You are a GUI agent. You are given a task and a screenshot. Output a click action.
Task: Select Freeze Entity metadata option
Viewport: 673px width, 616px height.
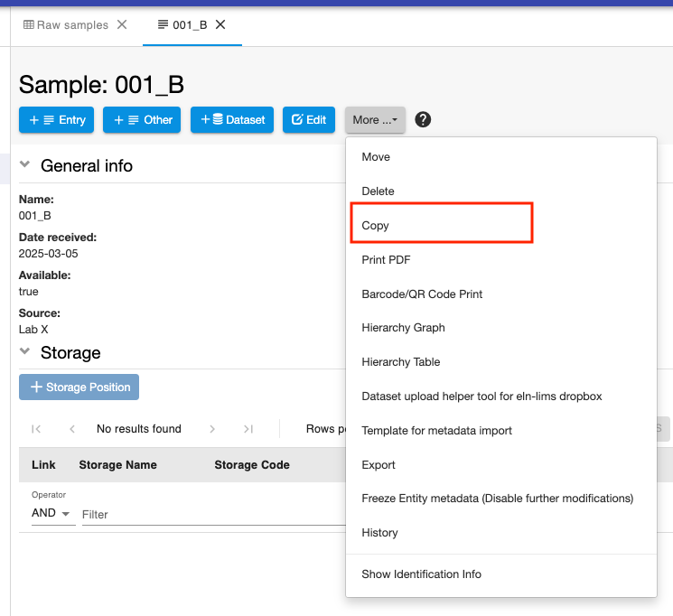click(x=500, y=499)
